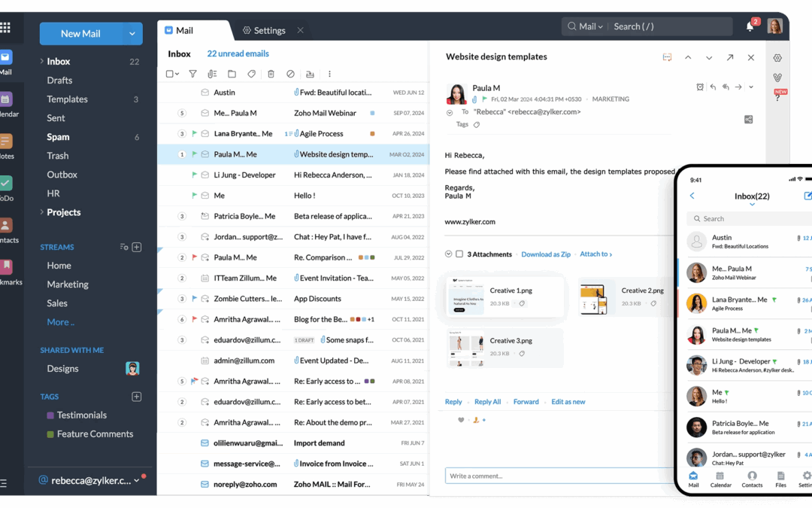812x508 pixels.
Task: Toggle the flag on Lana Bryante email
Action: pos(194,134)
